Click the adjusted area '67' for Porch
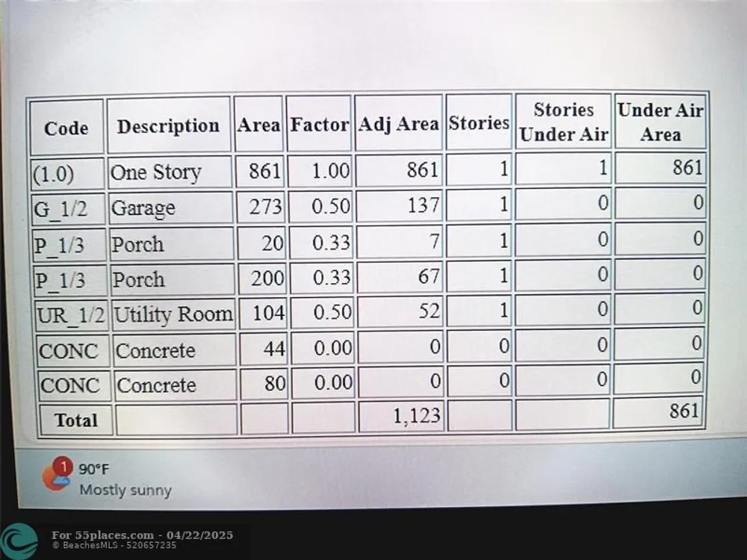The width and height of the screenshot is (747, 560). [400, 276]
